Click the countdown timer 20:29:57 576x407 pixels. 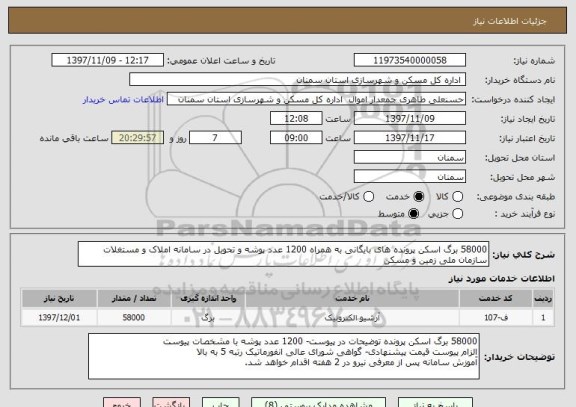point(137,138)
